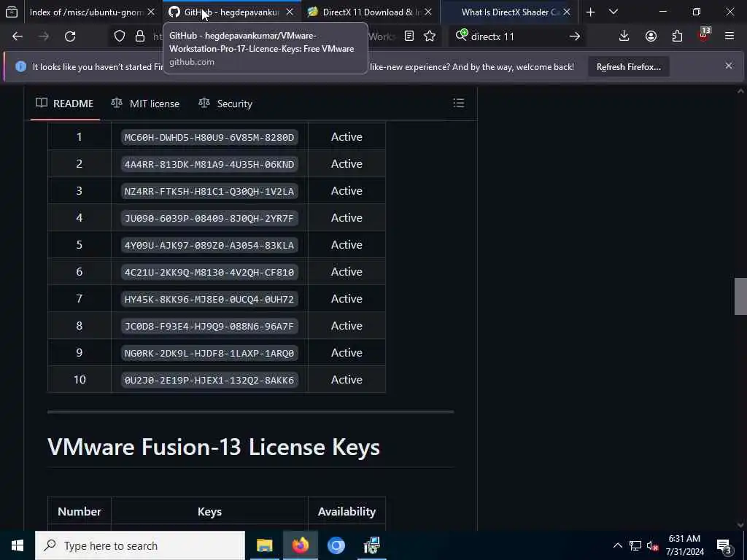
Task: Open the shield tracking protection icon
Action: coord(120,36)
